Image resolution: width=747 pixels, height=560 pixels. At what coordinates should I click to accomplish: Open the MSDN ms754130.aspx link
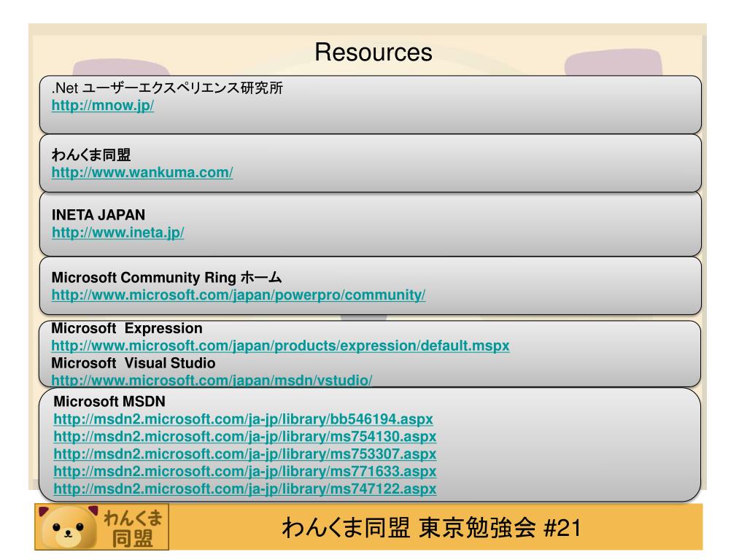(x=245, y=436)
